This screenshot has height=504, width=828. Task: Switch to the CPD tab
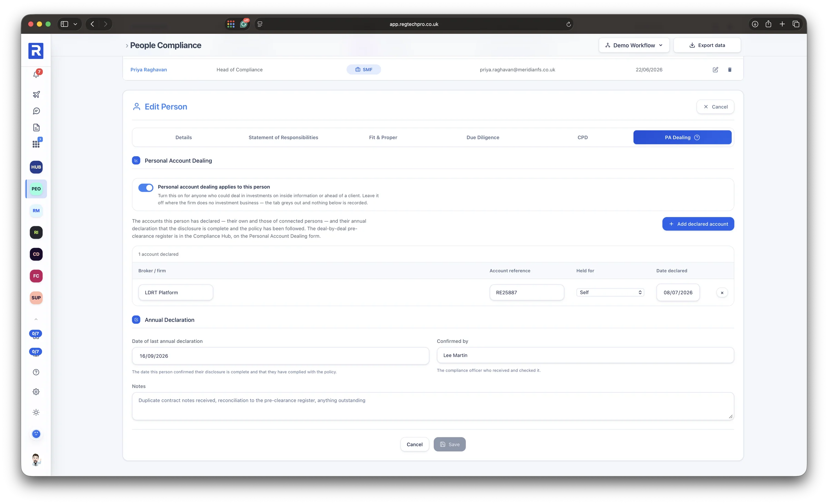click(583, 137)
